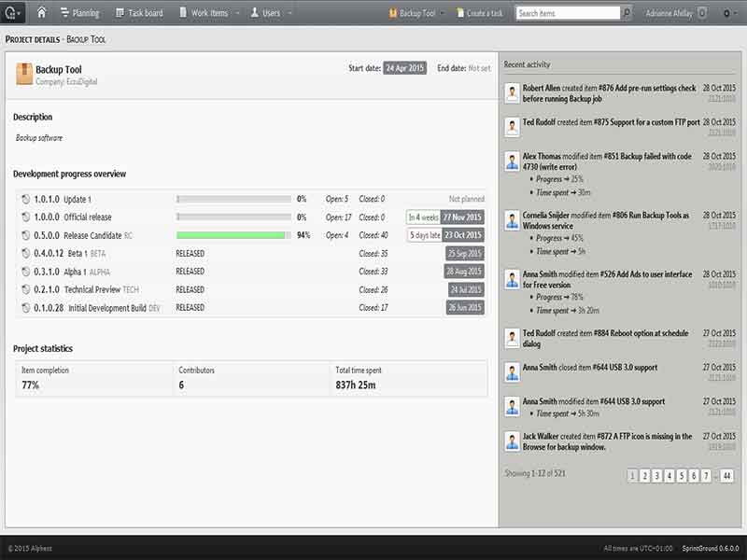Click the notification counter next to Adrianne Afellay
This screenshot has height=560, width=747.
(701, 13)
